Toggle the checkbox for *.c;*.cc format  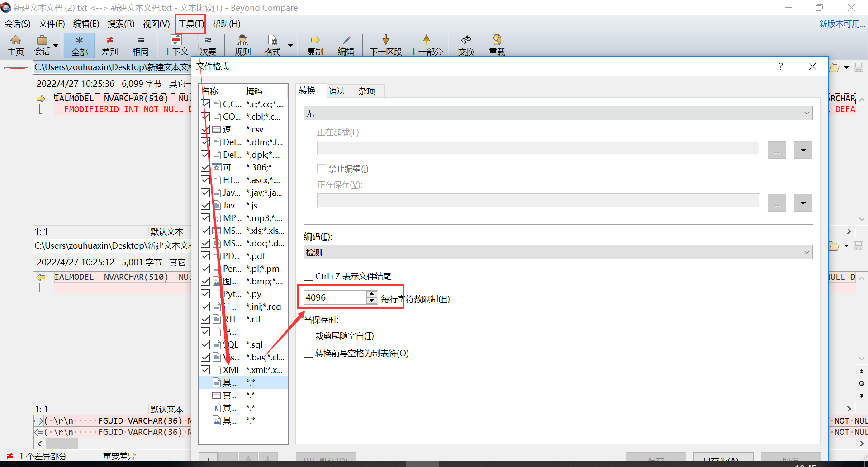pyautogui.click(x=205, y=104)
